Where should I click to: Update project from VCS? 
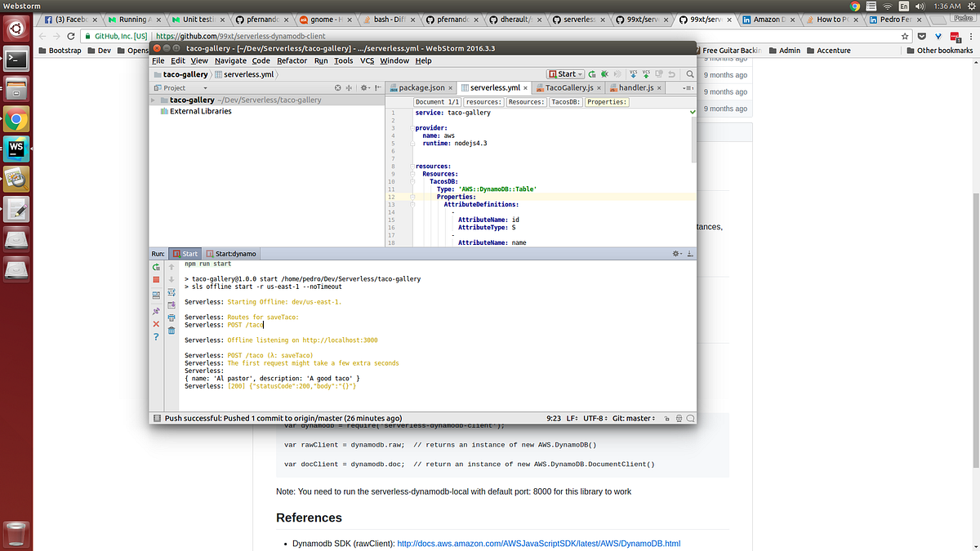click(633, 73)
